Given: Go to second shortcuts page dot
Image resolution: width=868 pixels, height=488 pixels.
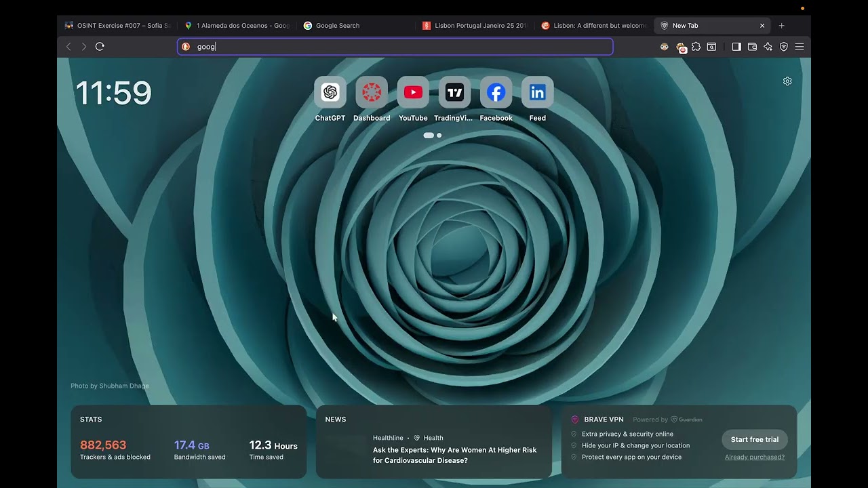Looking at the screenshot, I should point(439,136).
